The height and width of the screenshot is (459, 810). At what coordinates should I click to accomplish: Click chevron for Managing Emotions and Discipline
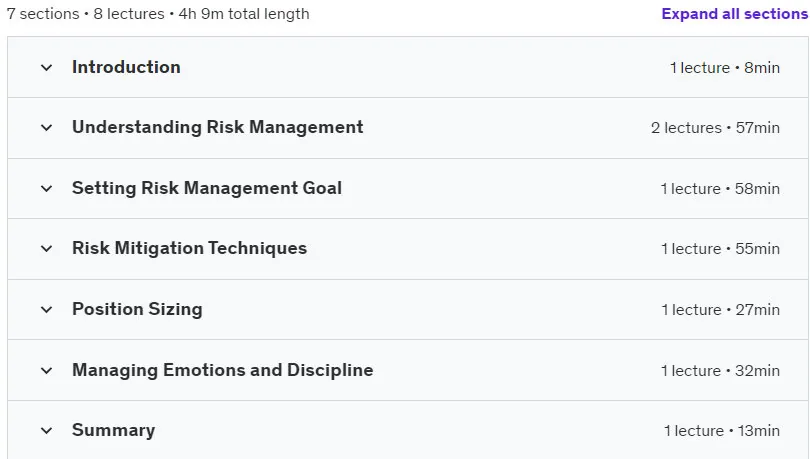pyautogui.click(x=46, y=371)
